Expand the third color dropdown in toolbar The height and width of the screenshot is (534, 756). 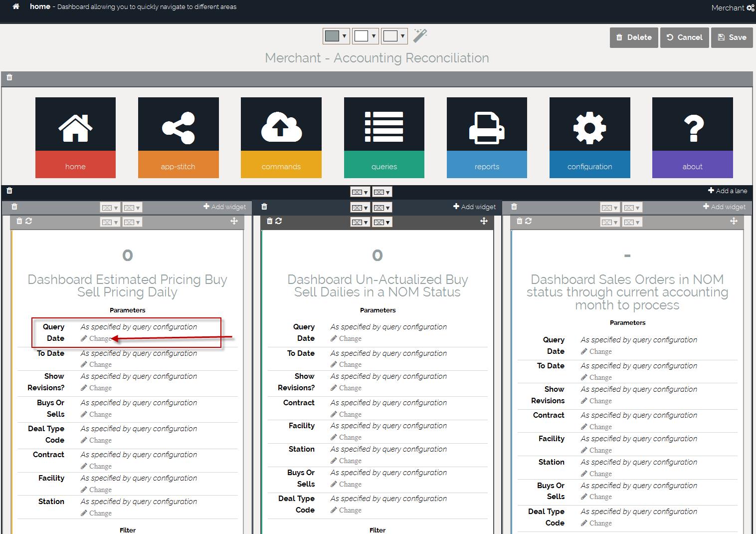[x=394, y=36]
